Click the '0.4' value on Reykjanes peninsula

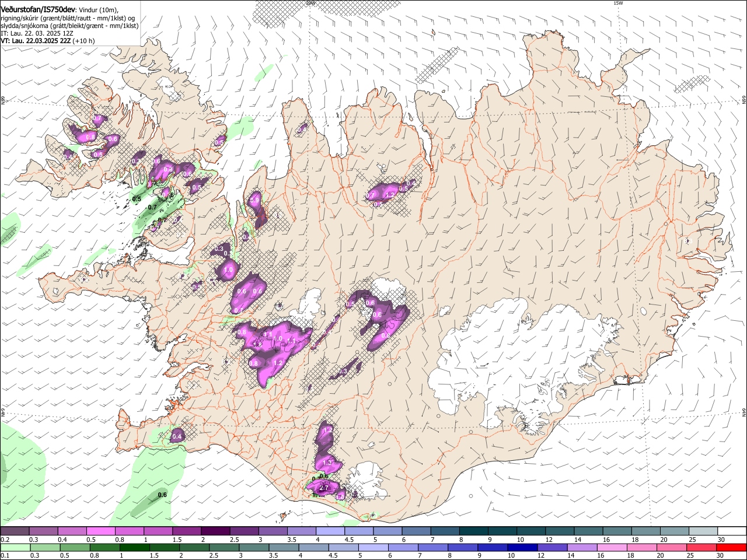(x=177, y=436)
